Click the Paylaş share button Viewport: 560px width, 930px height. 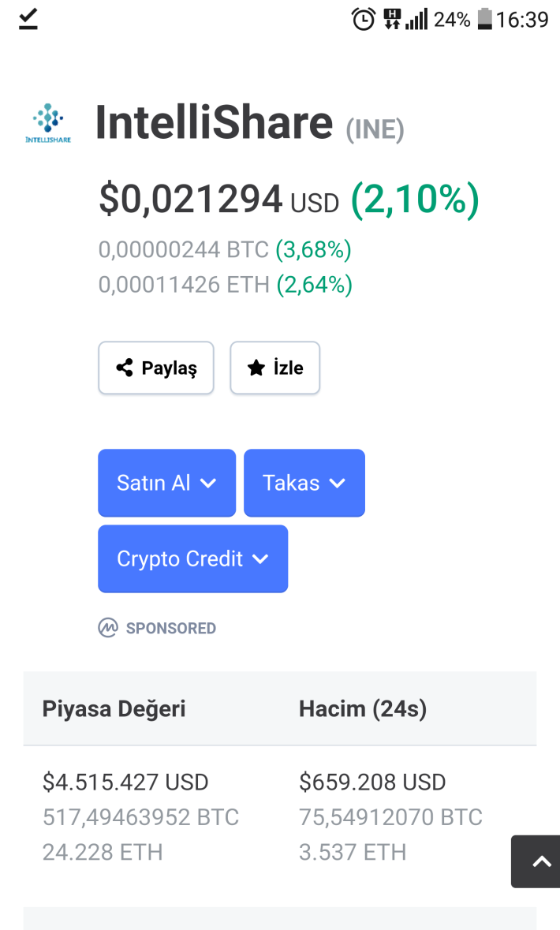click(x=156, y=368)
